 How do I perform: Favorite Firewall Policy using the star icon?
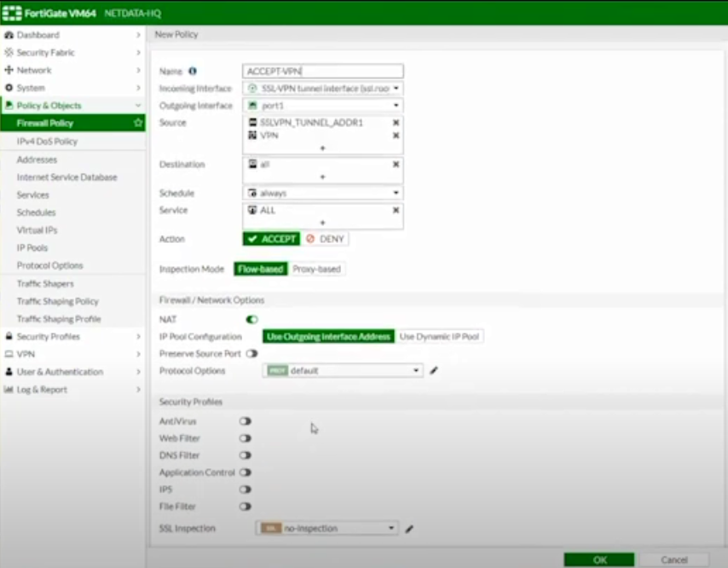(137, 124)
